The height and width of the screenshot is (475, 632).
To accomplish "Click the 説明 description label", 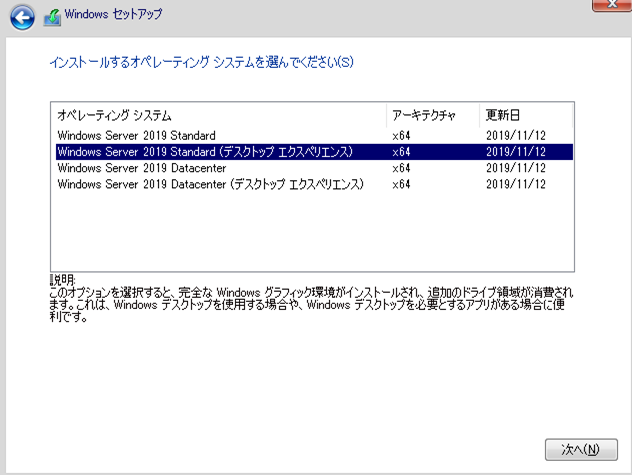I will click(x=62, y=279).
